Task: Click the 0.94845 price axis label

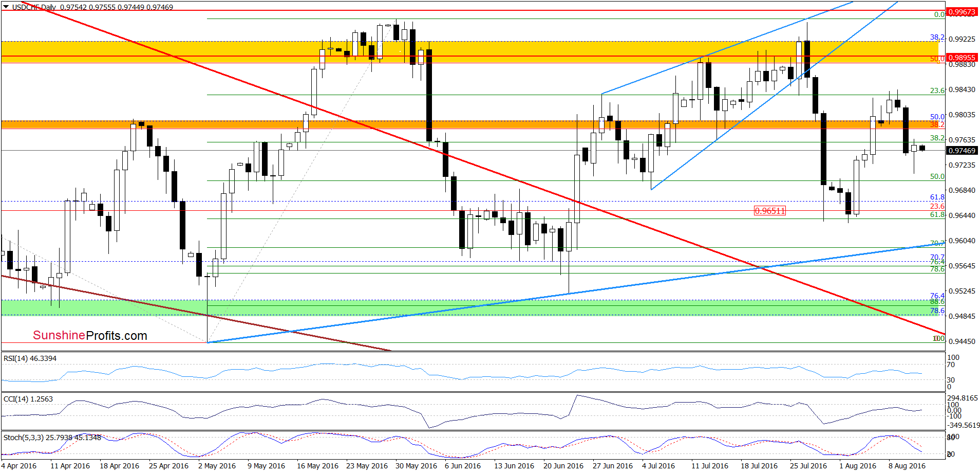Action: pos(962,316)
